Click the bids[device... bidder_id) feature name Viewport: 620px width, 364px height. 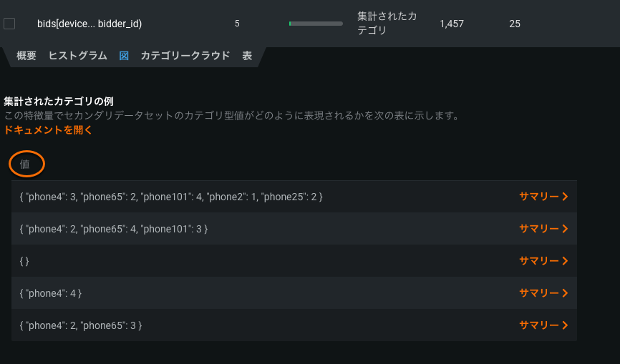click(89, 24)
